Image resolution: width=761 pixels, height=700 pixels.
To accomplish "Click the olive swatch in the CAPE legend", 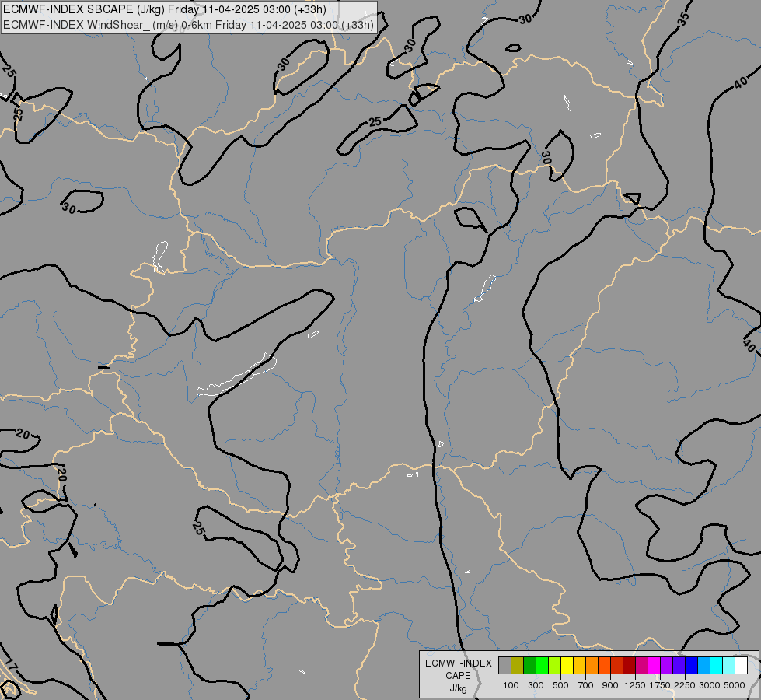I will click(x=518, y=666).
